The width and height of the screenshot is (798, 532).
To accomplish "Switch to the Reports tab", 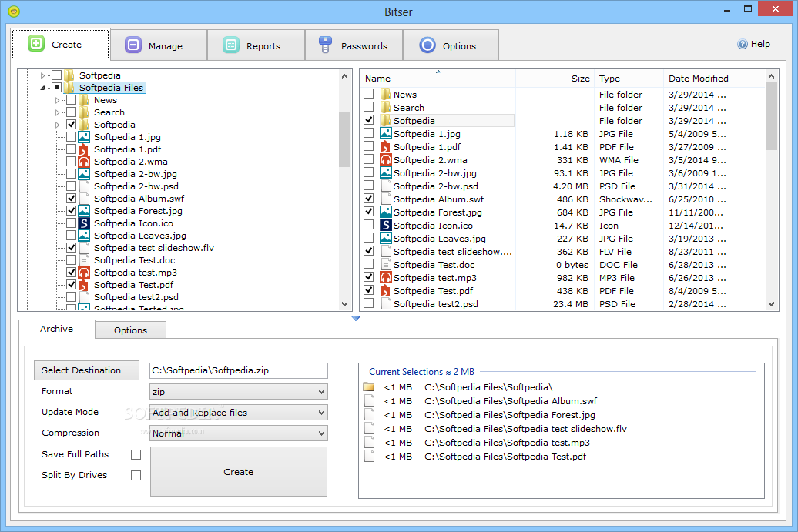I will pyautogui.click(x=256, y=45).
